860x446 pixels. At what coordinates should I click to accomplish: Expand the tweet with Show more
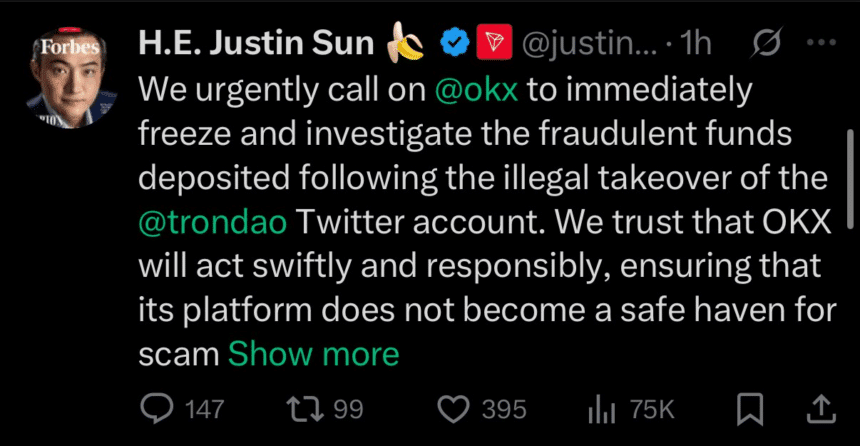tap(313, 353)
